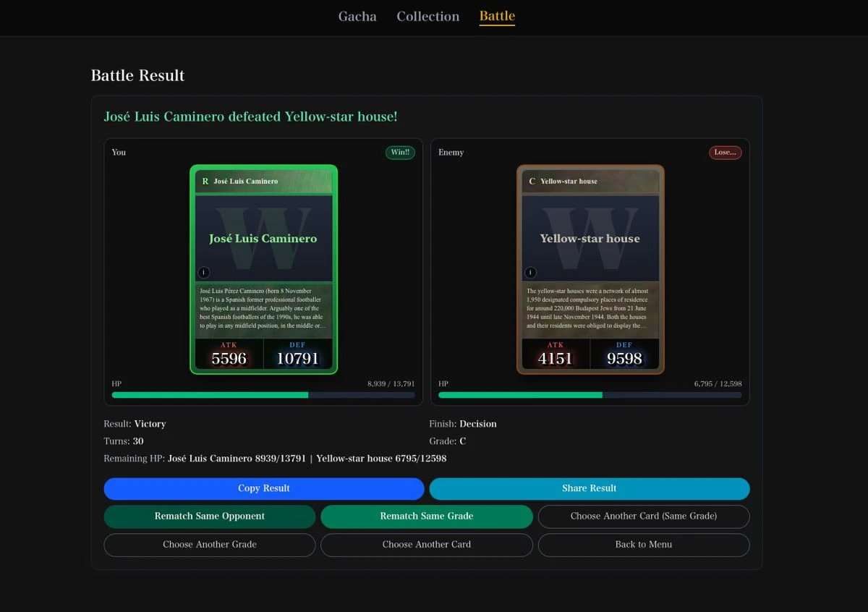Switch to the Collection tab
The image size is (868, 612).
point(427,16)
